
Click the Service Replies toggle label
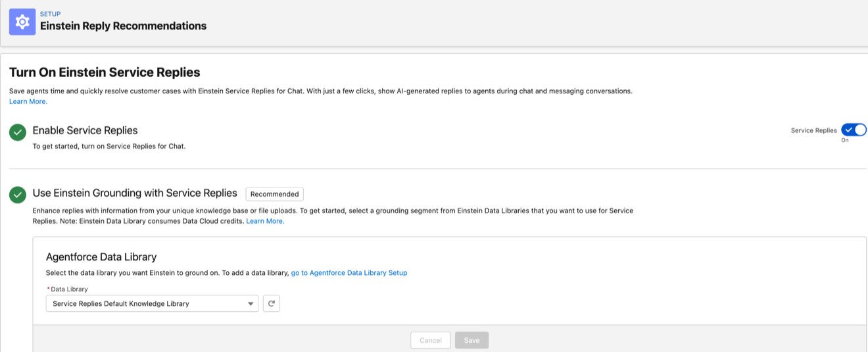pos(814,130)
